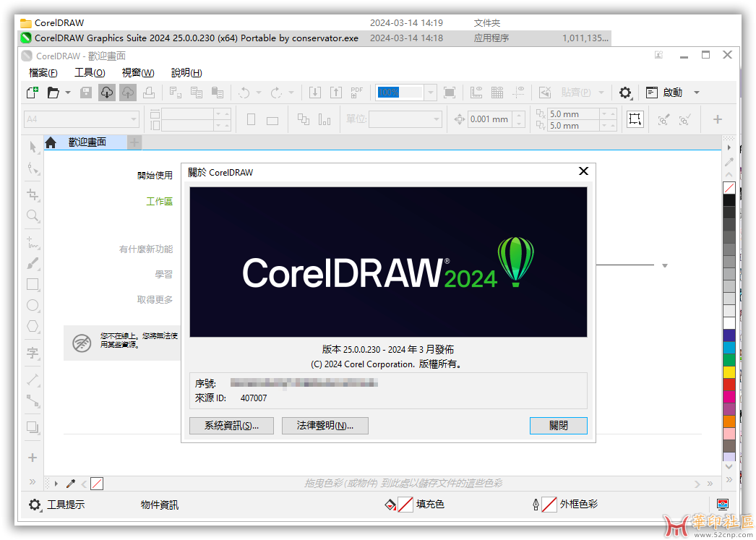
Task: Click the Options gear icon in toolbar
Action: click(625, 93)
